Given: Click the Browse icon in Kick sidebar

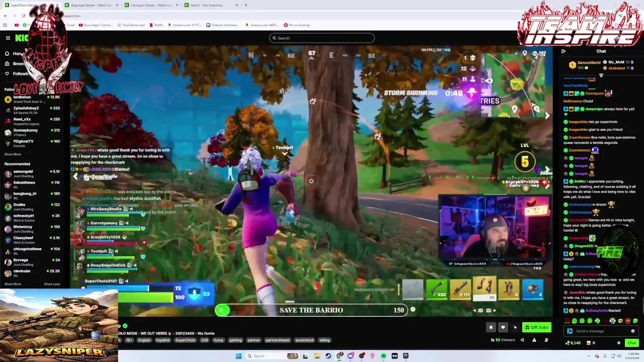Looking at the screenshot, I should coord(7,64).
